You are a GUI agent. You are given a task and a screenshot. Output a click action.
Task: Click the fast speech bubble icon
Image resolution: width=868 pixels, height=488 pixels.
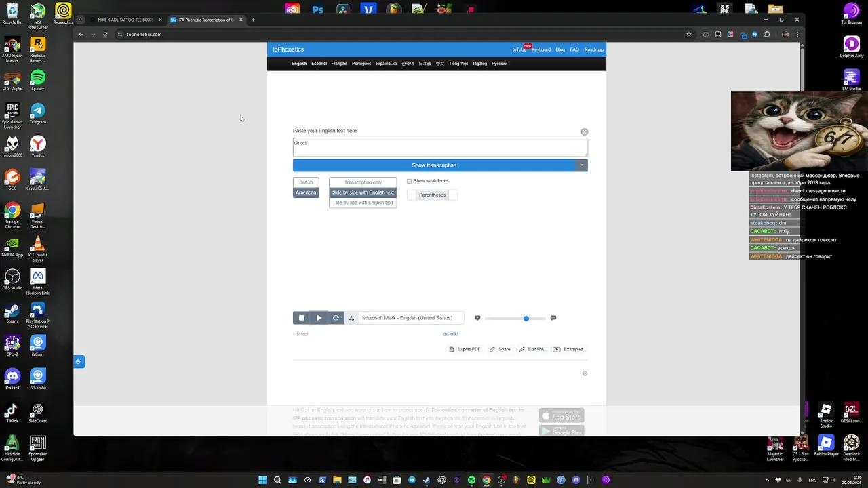[x=553, y=318]
